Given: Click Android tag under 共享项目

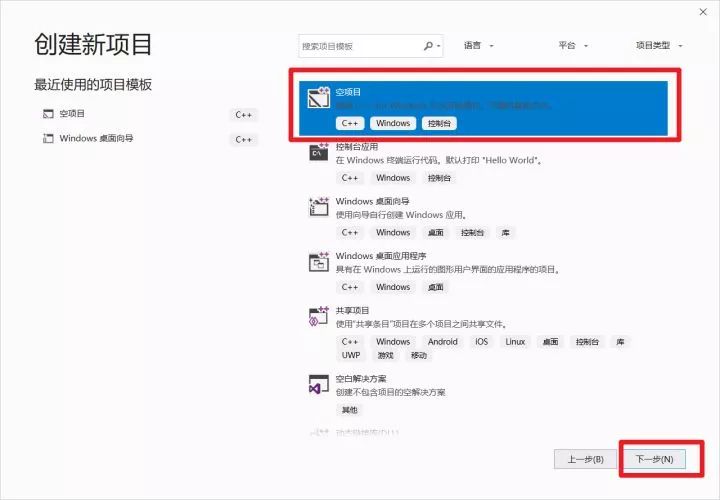Looking at the screenshot, I should (x=443, y=342).
